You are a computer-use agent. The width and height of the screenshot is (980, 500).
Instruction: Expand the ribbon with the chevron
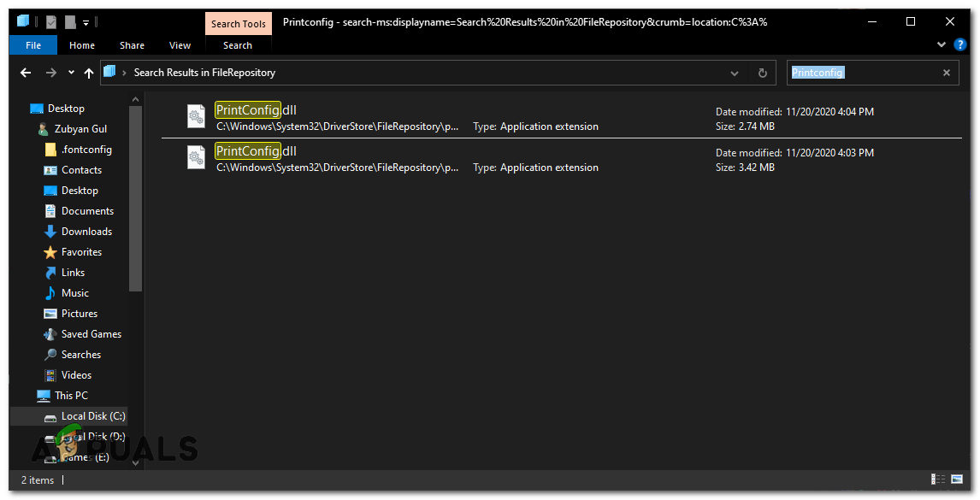click(x=942, y=44)
